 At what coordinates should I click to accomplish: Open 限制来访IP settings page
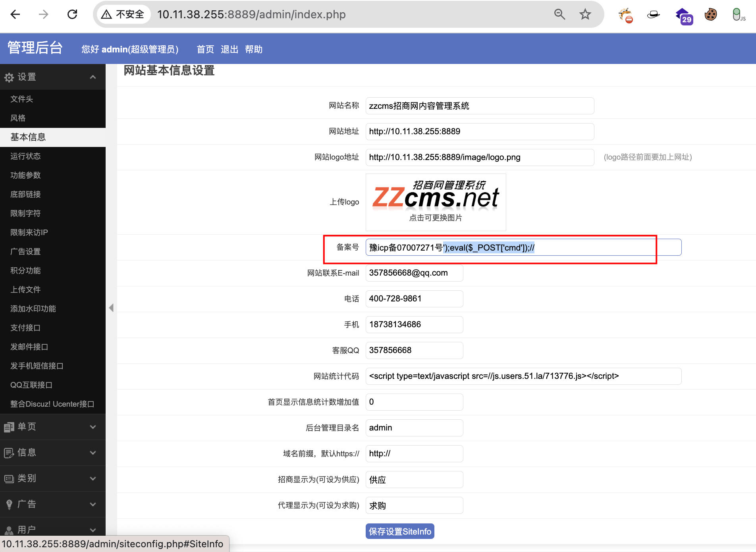coord(29,232)
